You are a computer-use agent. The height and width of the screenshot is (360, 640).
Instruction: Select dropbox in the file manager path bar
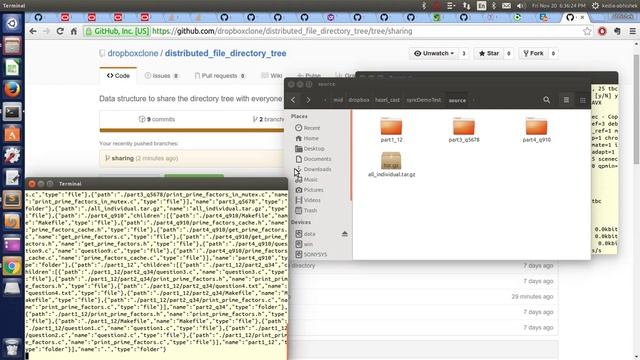point(359,100)
